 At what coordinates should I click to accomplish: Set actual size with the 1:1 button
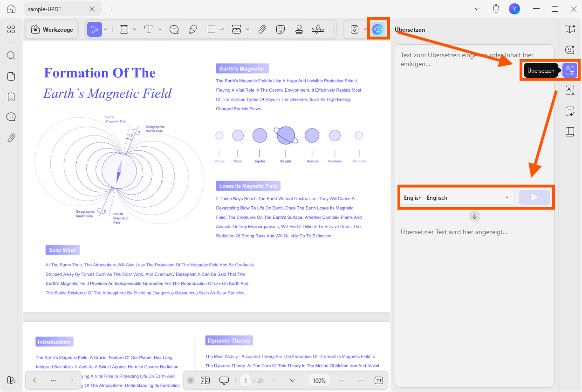click(x=378, y=380)
